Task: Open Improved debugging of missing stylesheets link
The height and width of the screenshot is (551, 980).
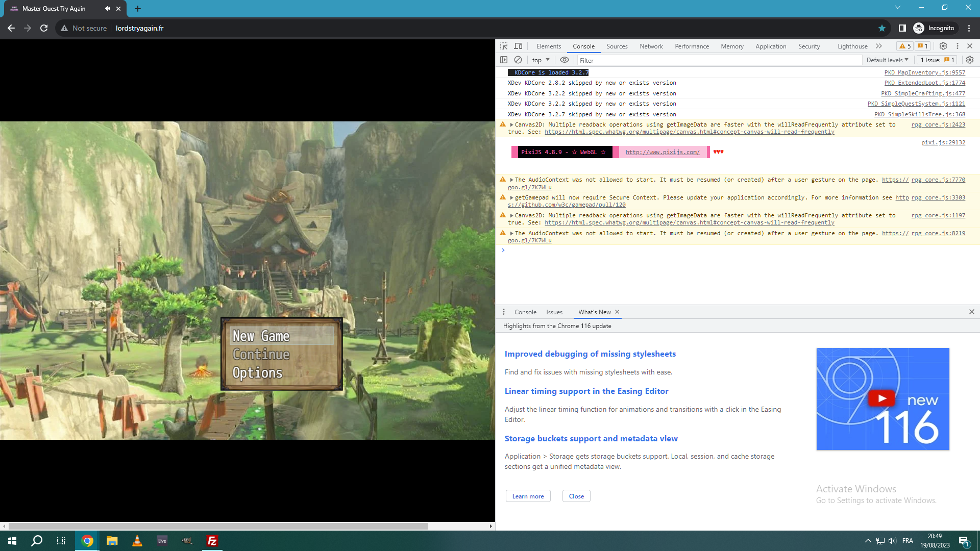Action: pyautogui.click(x=590, y=354)
